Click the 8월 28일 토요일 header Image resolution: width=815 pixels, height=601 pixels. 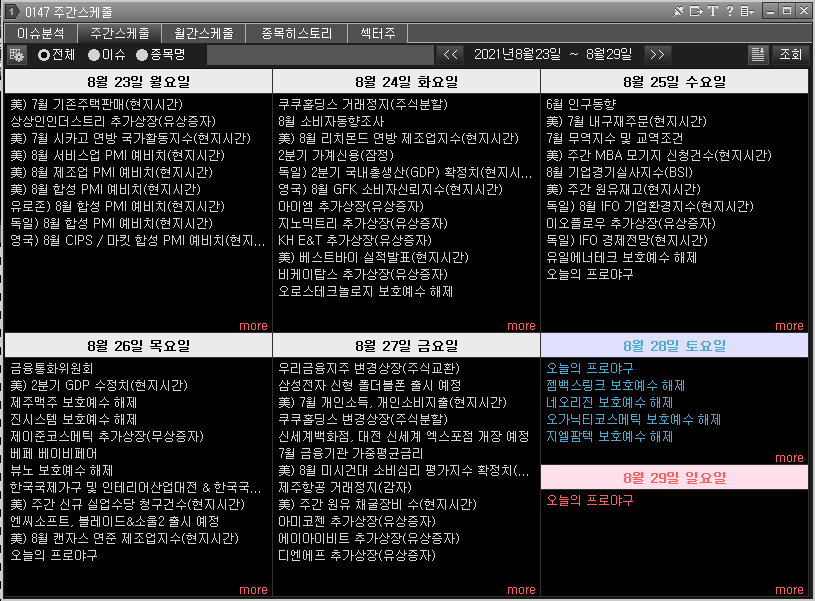pos(674,346)
